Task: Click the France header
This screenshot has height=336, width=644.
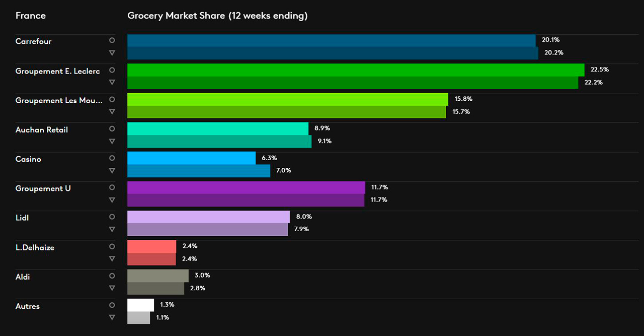Action: coord(30,16)
